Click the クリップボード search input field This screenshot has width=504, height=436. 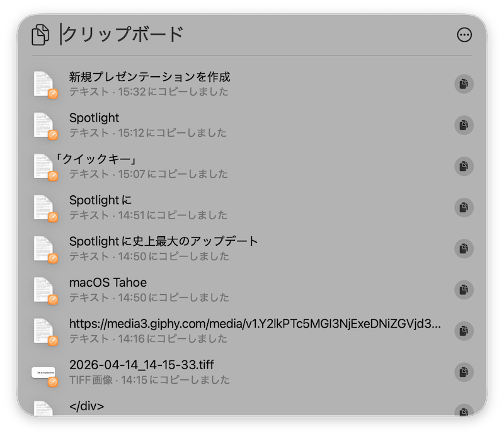point(252,35)
